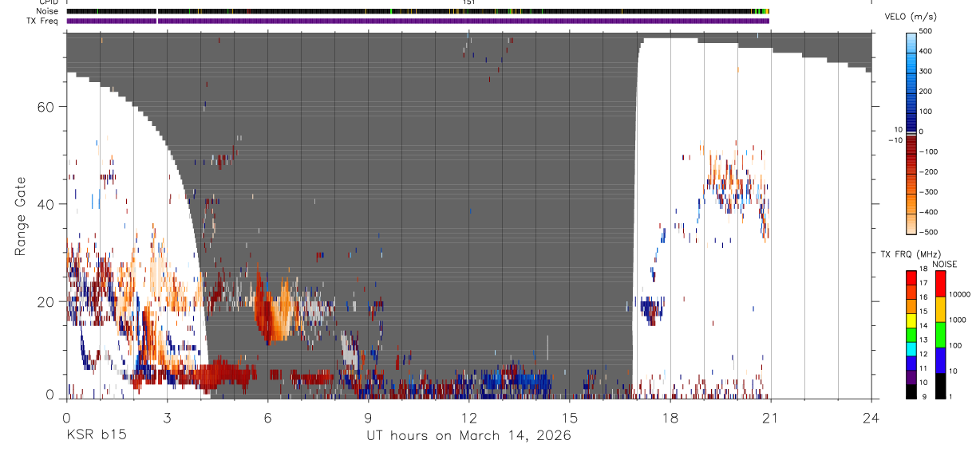
Task: Click the red 17-18 MHz frequency swatch
Action: coord(911,278)
